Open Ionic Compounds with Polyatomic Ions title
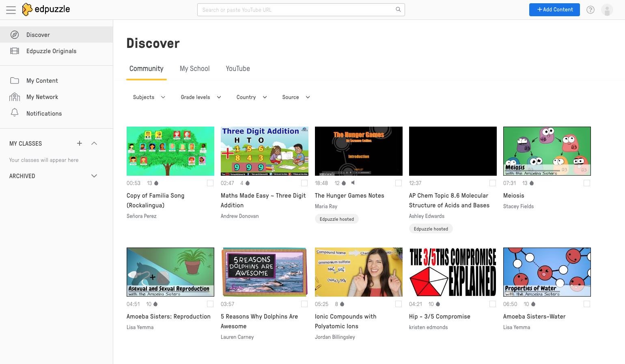The height and width of the screenshot is (364, 625). (346, 321)
